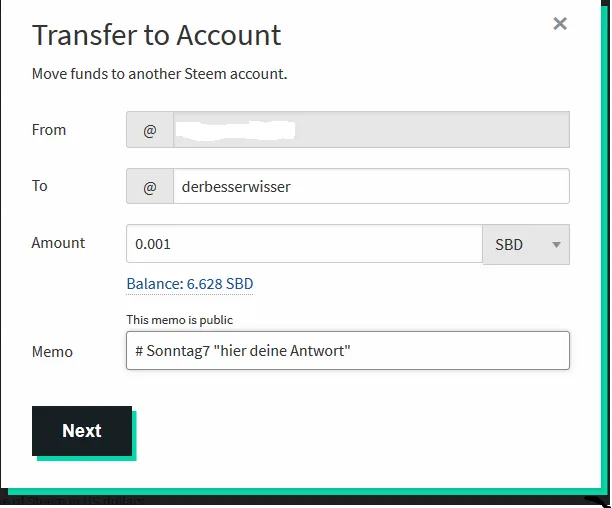
Task: Click the Balance: 6.628 SBD link
Action: tap(190, 284)
